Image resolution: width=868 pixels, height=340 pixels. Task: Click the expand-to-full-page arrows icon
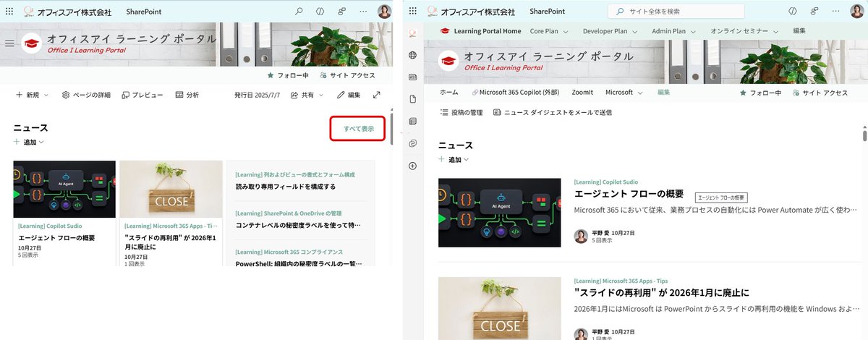click(377, 95)
